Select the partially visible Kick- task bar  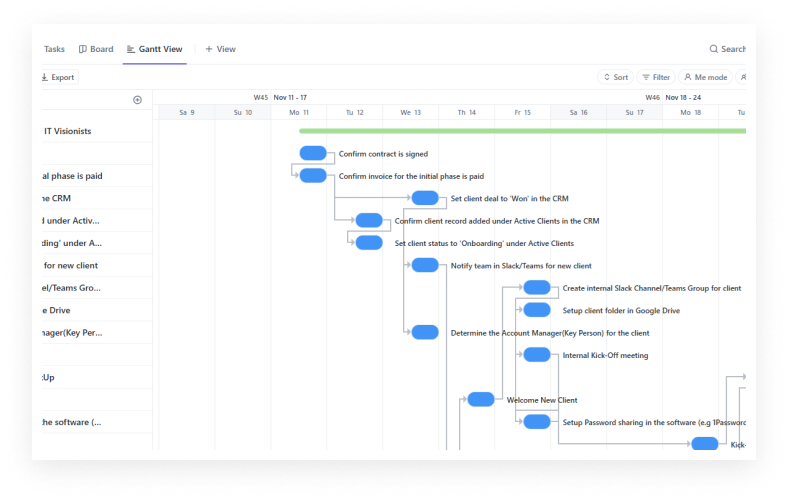tap(705, 444)
